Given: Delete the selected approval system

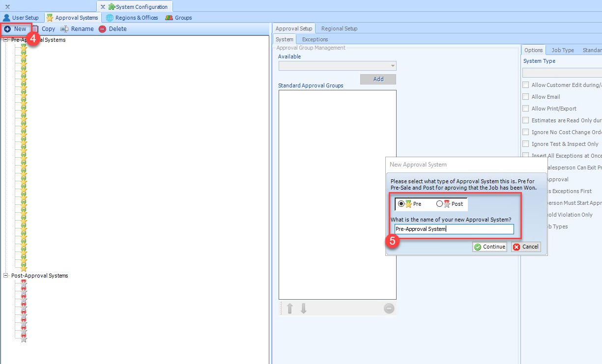Looking at the screenshot, I should [x=113, y=28].
